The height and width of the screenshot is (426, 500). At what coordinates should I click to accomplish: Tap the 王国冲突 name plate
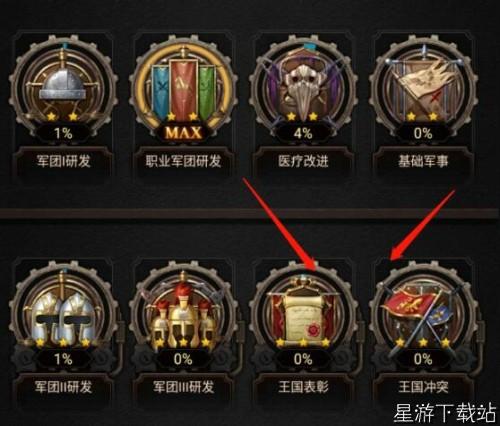coord(423,387)
